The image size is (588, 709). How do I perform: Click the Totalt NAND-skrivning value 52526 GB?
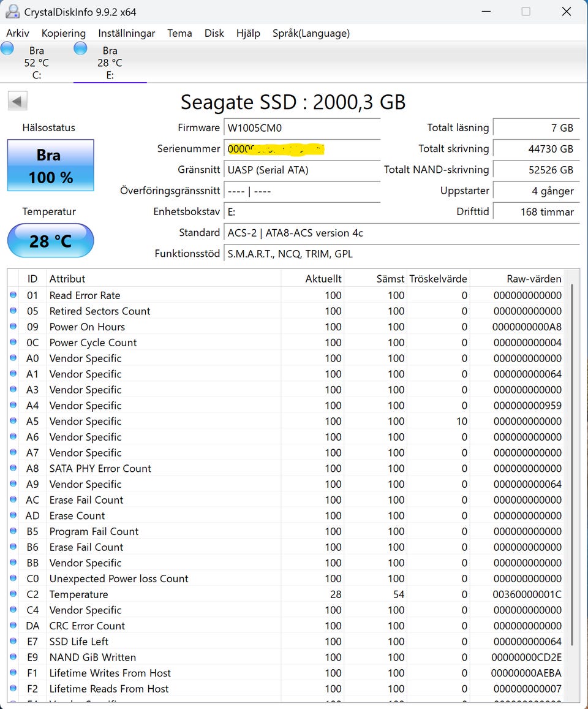(x=536, y=170)
